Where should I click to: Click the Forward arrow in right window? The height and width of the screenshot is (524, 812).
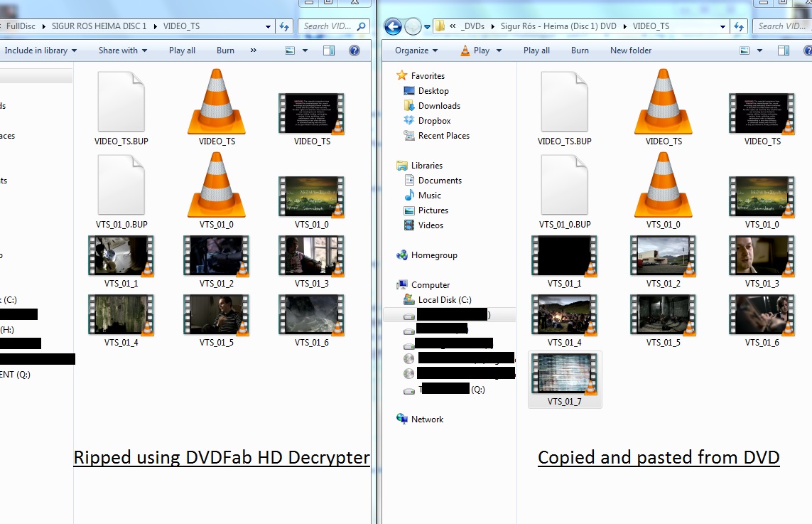tap(413, 26)
